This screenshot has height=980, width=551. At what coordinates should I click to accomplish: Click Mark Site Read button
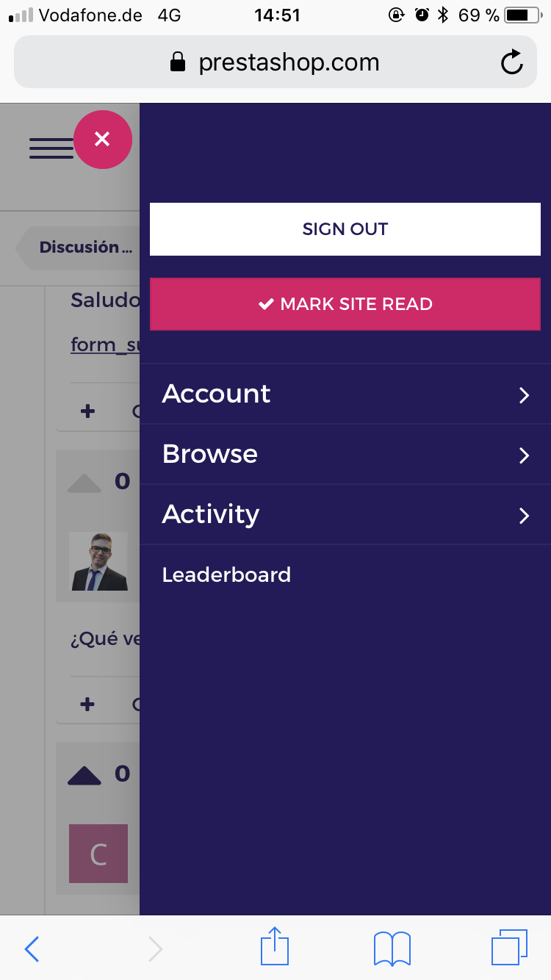(x=345, y=304)
